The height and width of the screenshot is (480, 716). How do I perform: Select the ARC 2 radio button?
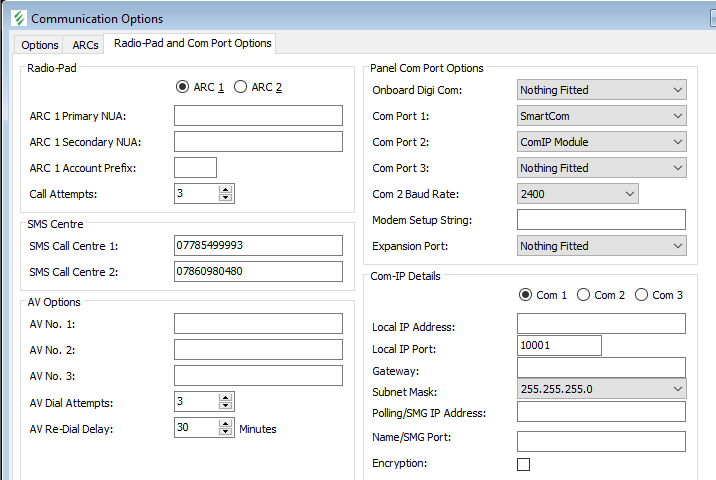[x=240, y=87]
